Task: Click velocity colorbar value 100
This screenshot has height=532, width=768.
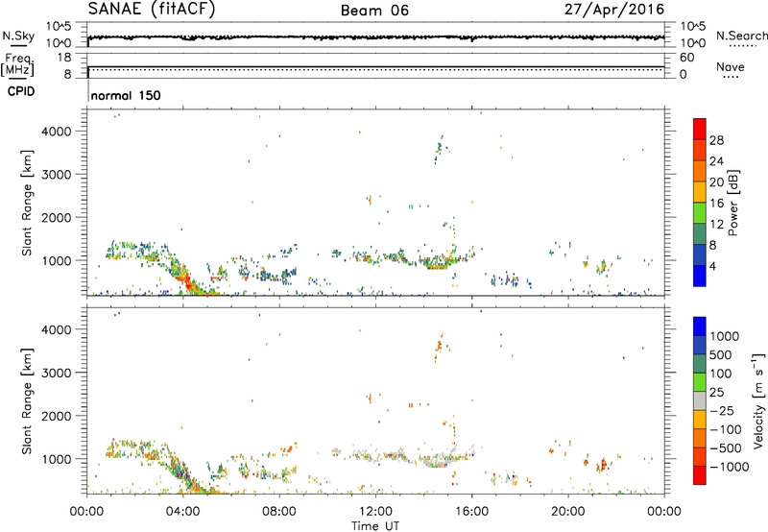Action: tap(720, 374)
